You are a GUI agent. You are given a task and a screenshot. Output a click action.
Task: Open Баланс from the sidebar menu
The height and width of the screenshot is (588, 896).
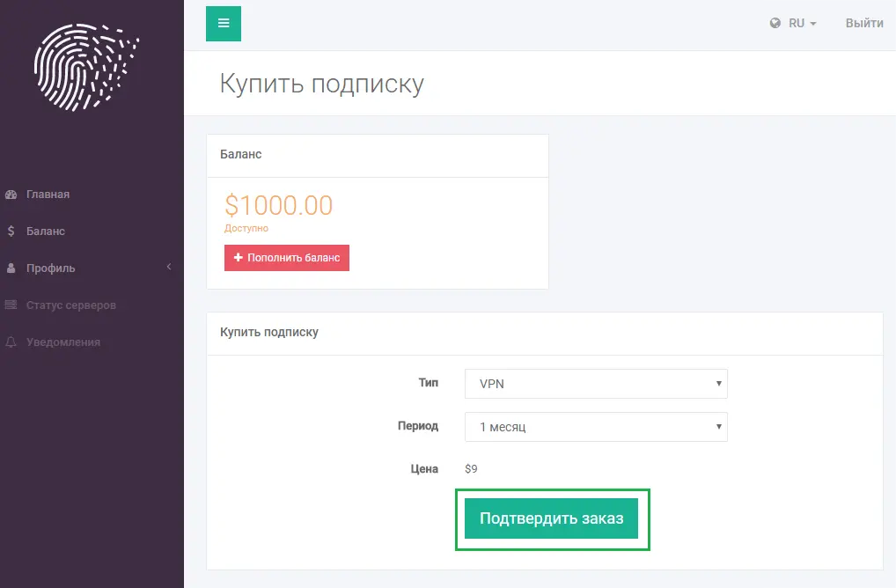pos(46,231)
